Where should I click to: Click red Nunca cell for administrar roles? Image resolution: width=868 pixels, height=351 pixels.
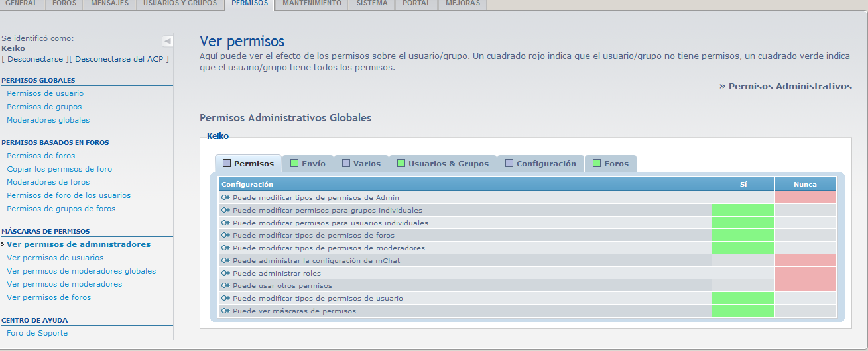point(805,273)
